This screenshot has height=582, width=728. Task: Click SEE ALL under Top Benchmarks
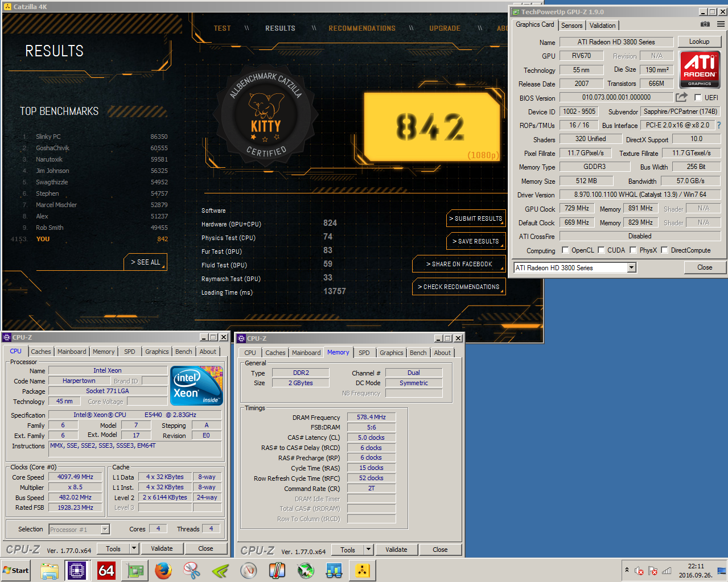[145, 262]
